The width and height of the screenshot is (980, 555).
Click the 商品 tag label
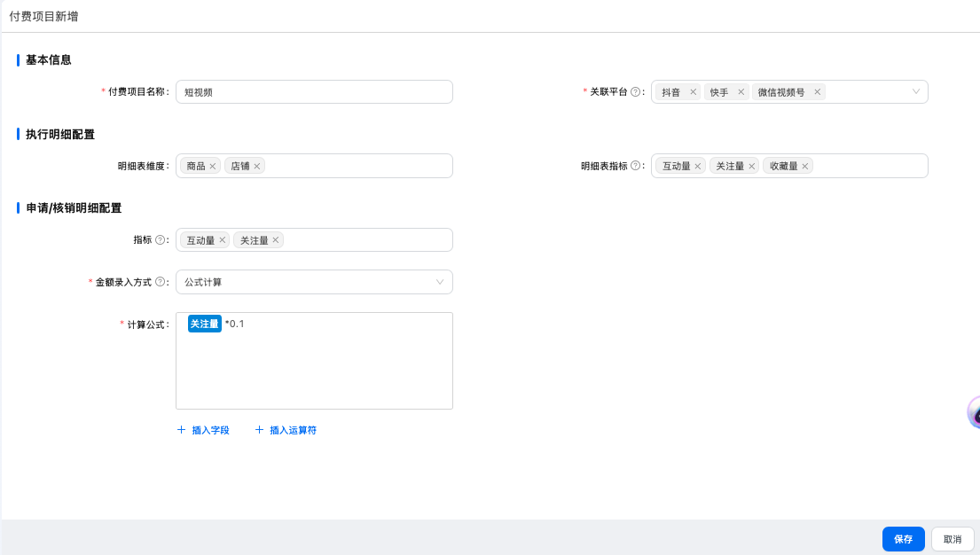pos(196,167)
